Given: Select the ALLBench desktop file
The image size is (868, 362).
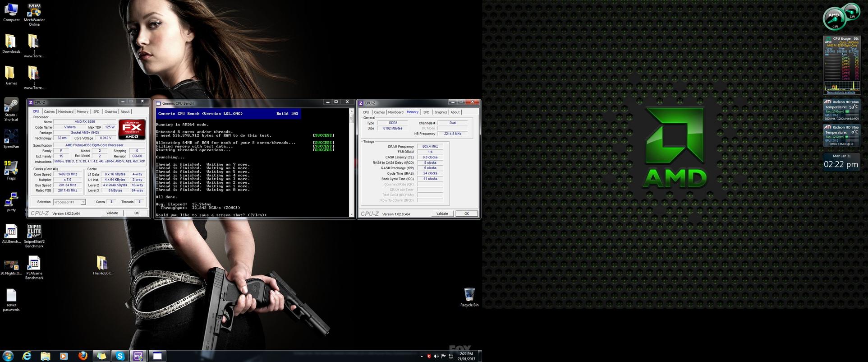Looking at the screenshot, I should click(11, 234).
